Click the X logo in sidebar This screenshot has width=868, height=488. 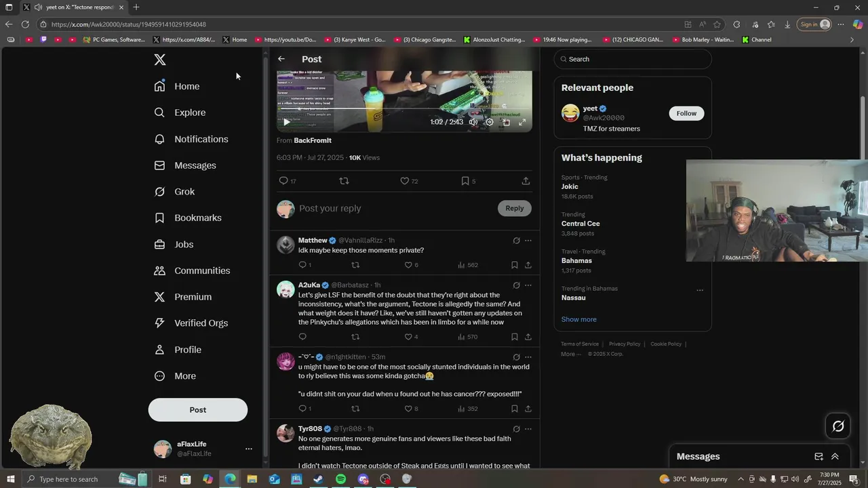coord(160,60)
